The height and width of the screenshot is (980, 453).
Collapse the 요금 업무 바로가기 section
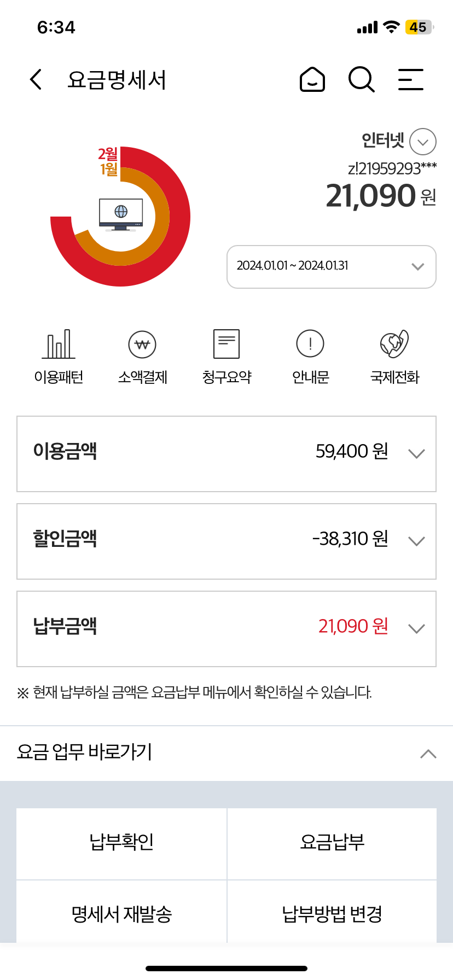click(x=428, y=754)
